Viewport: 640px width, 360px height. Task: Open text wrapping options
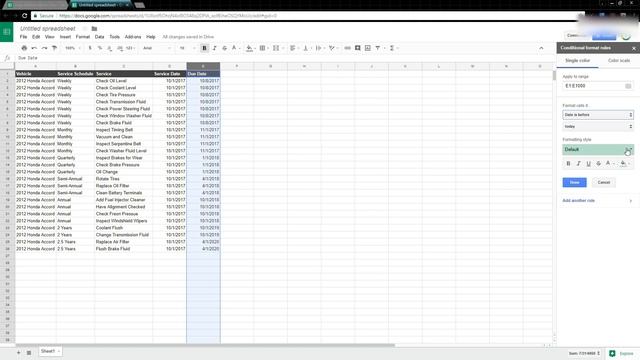click(319, 48)
